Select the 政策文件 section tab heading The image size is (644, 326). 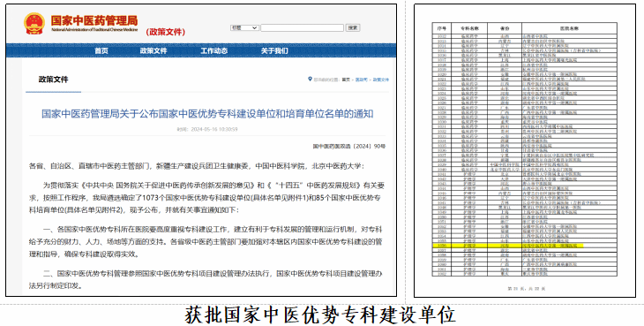pyautogui.click(x=54, y=80)
